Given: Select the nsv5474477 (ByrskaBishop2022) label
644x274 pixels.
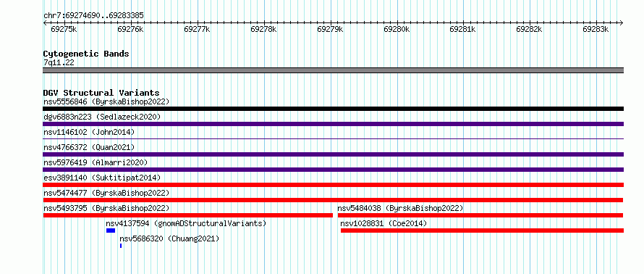Looking at the screenshot, I should (106, 193).
